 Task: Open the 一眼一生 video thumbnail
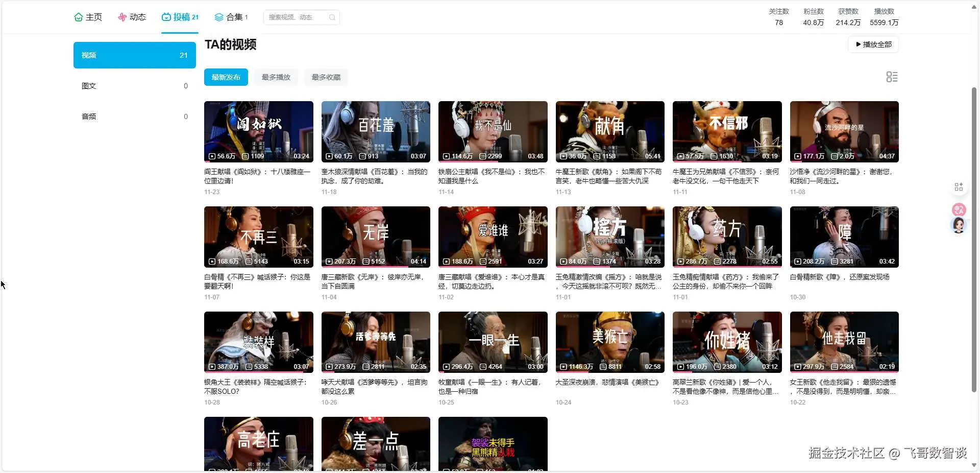click(x=493, y=342)
